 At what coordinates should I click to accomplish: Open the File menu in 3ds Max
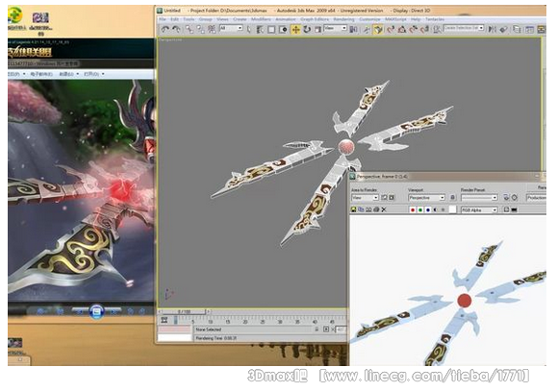163,19
